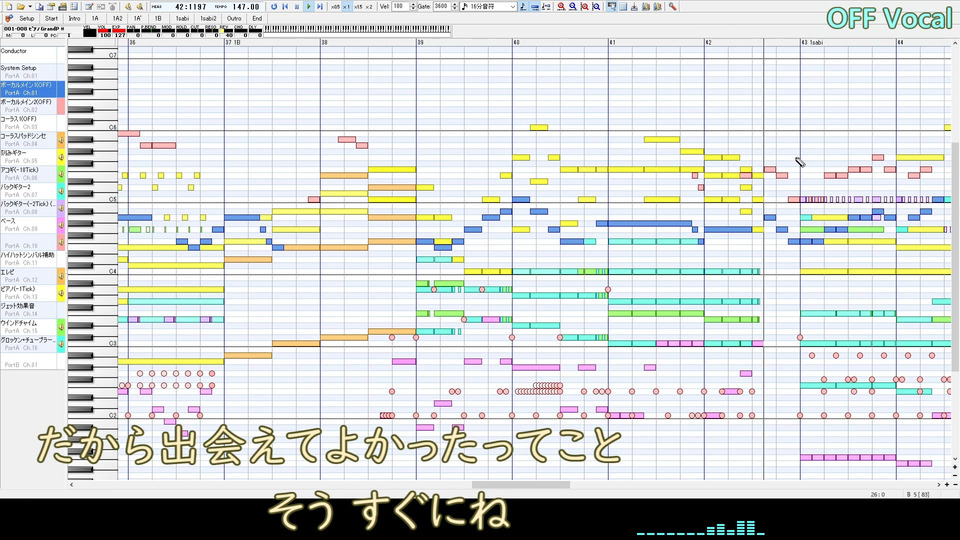Jump to the 1B marker tab
The height and width of the screenshot is (540, 960).
click(158, 18)
